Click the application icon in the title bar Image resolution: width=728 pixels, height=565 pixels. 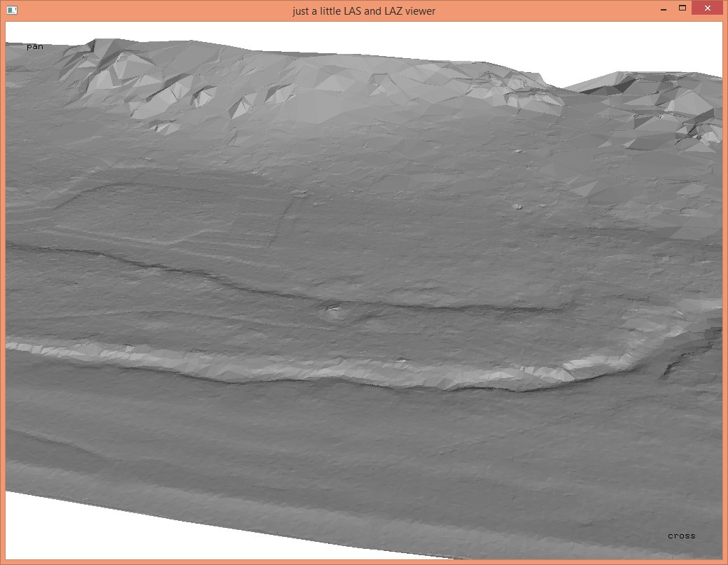11,11
